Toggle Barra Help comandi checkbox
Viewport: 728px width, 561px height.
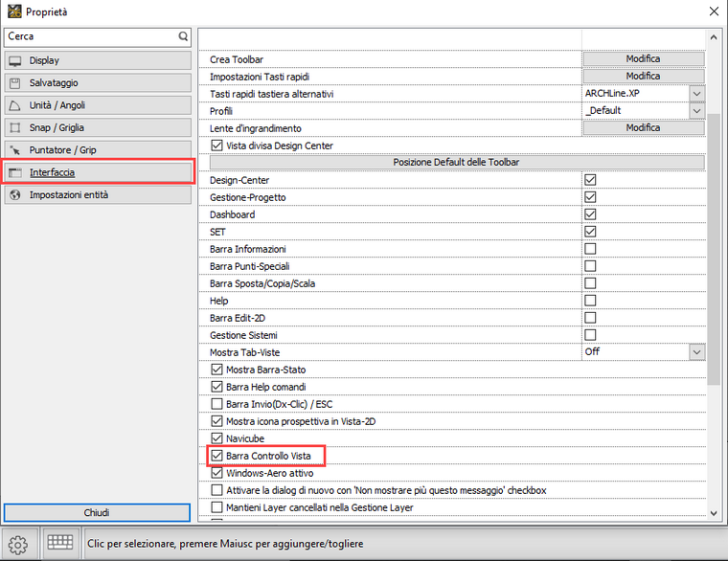[216, 387]
